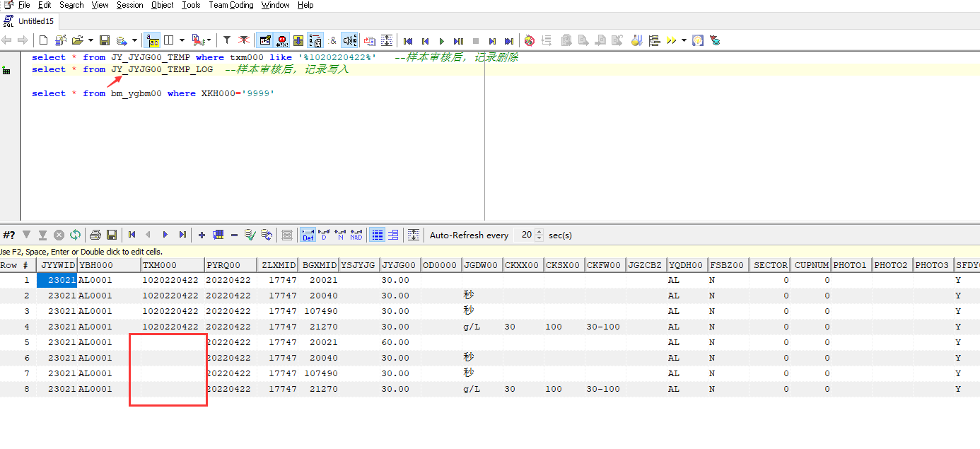Image resolution: width=980 pixels, height=449 pixels.
Task: Open the Session menu
Action: pos(129,5)
